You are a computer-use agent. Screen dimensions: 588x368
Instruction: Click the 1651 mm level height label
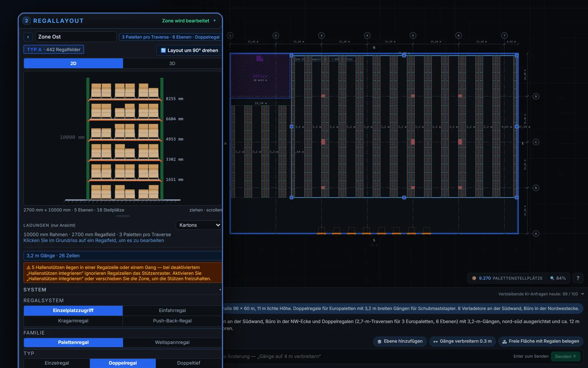175,180
